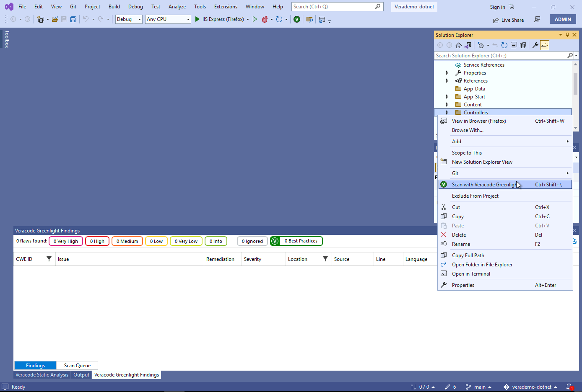
Task: Expand the Content folder
Action: pyautogui.click(x=447, y=105)
